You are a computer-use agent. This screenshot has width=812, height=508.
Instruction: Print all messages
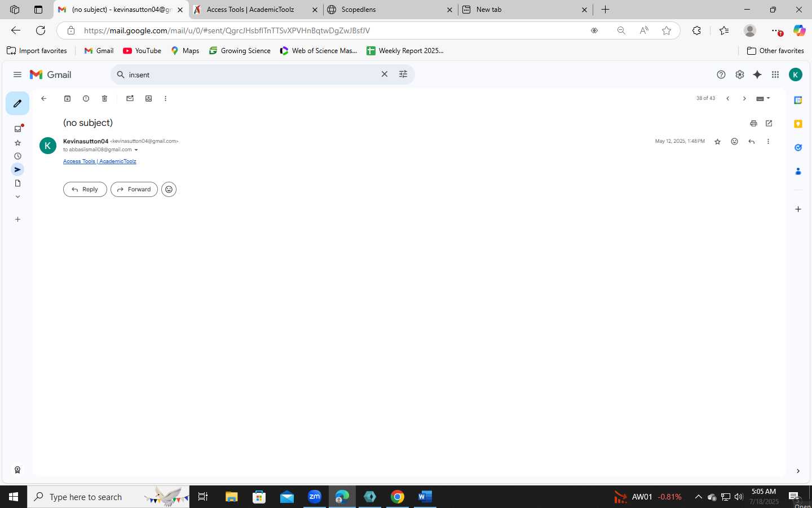[x=753, y=123]
